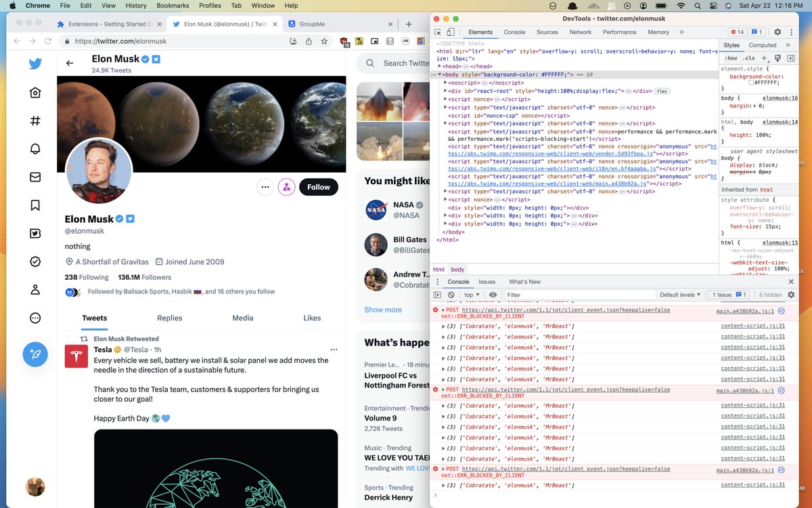Viewport: 812px width, 508px height.
Task: Open Explore hashtag icon in sidebar
Action: coord(35,121)
